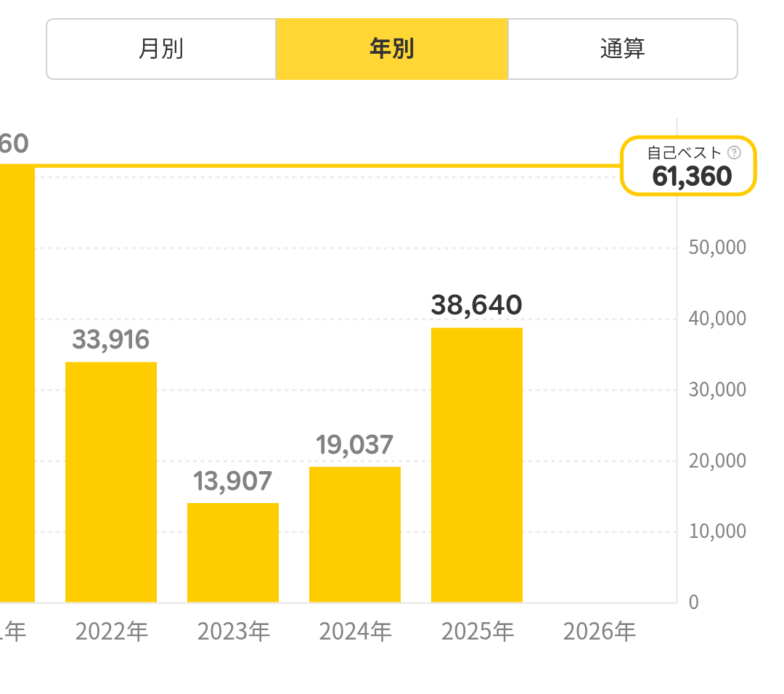The height and width of the screenshot is (694, 784).
Task: Click the 10,000 y-axis label
Action: [716, 531]
